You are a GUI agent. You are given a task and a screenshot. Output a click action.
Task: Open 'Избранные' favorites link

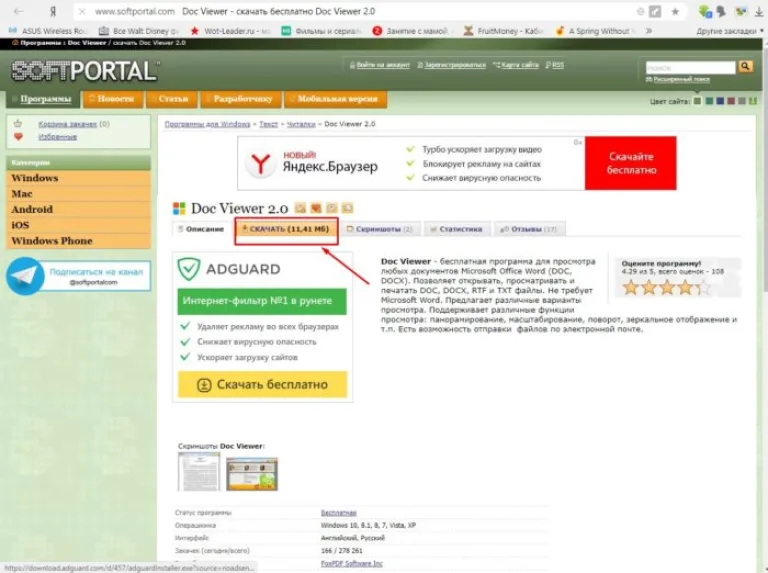click(x=58, y=137)
